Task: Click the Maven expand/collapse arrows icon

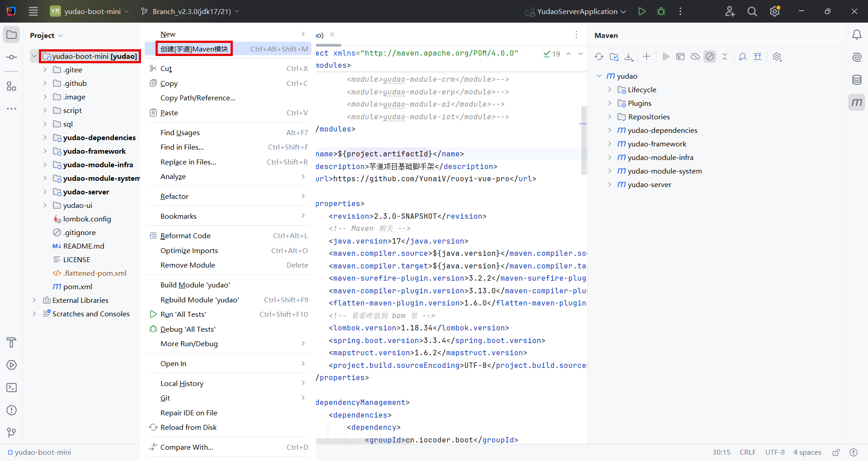Action: pos(725,56)
